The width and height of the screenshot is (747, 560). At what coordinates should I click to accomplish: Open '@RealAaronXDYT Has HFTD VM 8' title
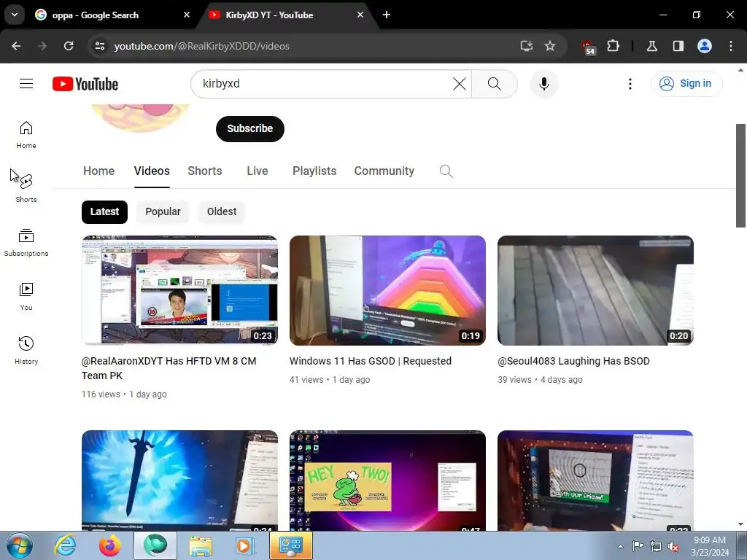point(169,368)
